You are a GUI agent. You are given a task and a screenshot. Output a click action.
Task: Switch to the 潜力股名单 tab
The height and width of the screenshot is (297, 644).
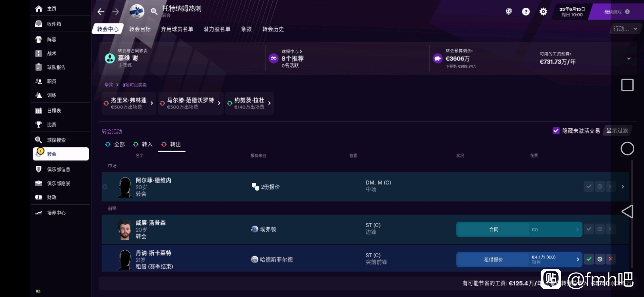click(217, 29)
